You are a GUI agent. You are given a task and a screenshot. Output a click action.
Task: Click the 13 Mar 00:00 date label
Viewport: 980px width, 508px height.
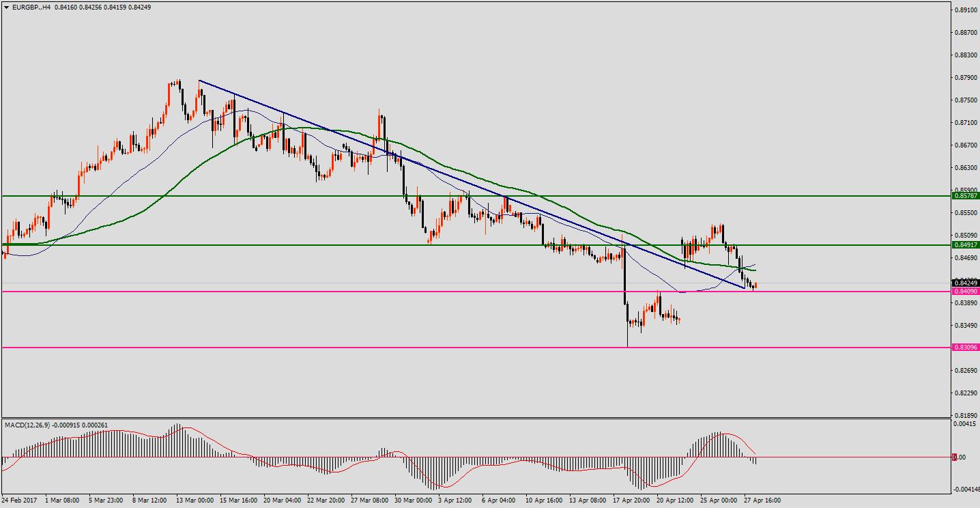(194, 500)
